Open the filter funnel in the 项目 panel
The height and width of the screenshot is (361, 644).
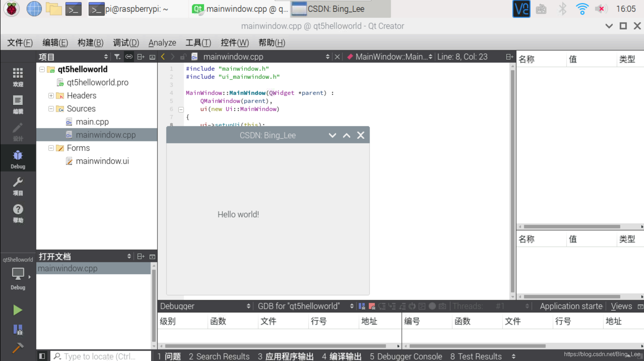tap(117, 56)
